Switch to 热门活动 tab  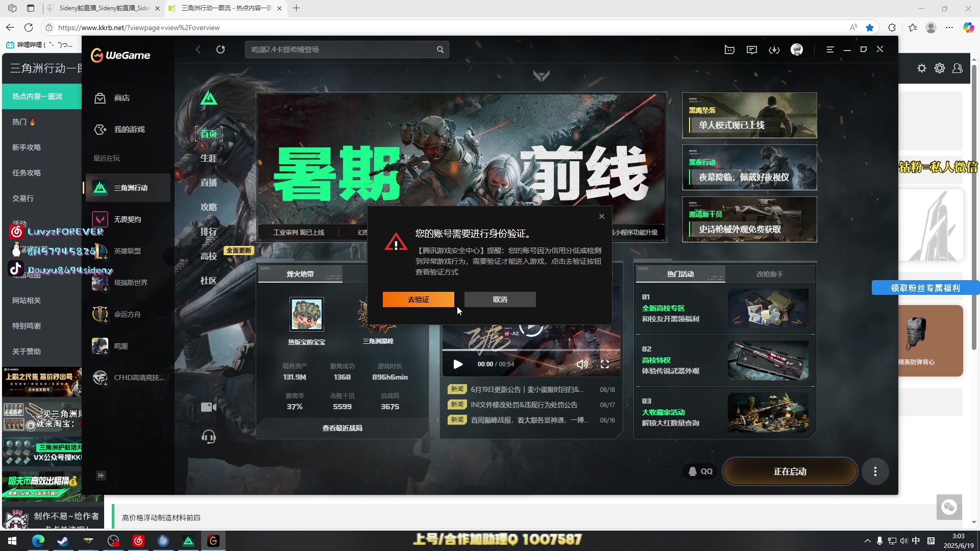(x=680, y=274)
